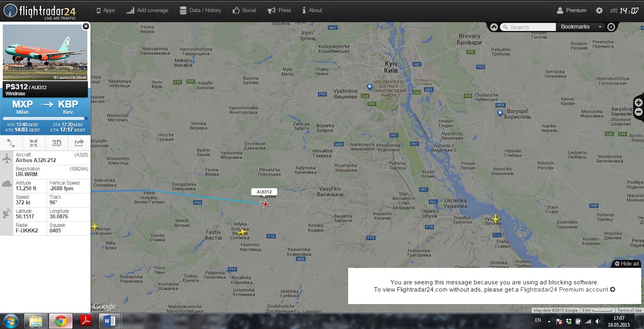Zoom out the map with minus
The width and height of the screenshot is (644, 329).
coord(638,112)
